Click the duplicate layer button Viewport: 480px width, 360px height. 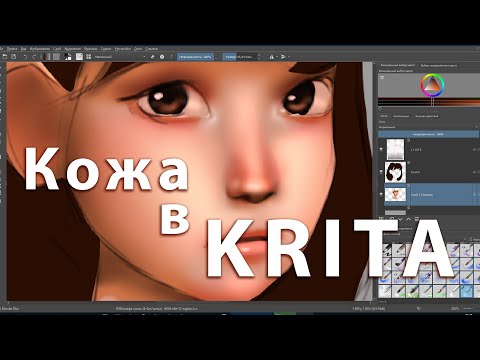pos(392,219)
